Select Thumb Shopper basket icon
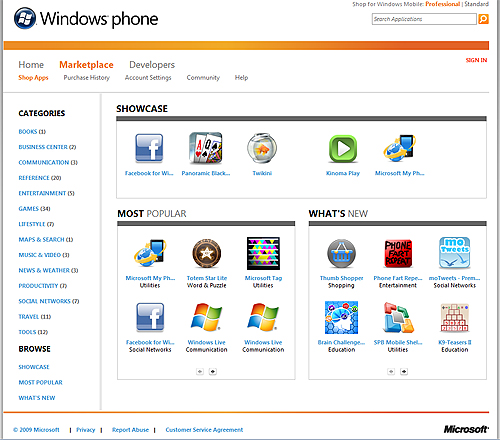Screen dimensions: 500x440 [341, 253]
